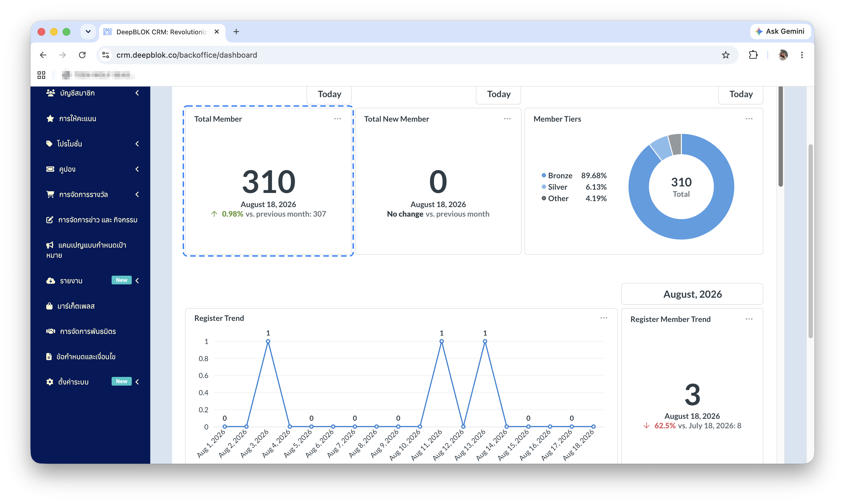Click the edit icon beside การจัดการข่าว และ กิจกรรม
Image resolution: width=845 pixels, height=504 pixels.
tap(50, 220)
